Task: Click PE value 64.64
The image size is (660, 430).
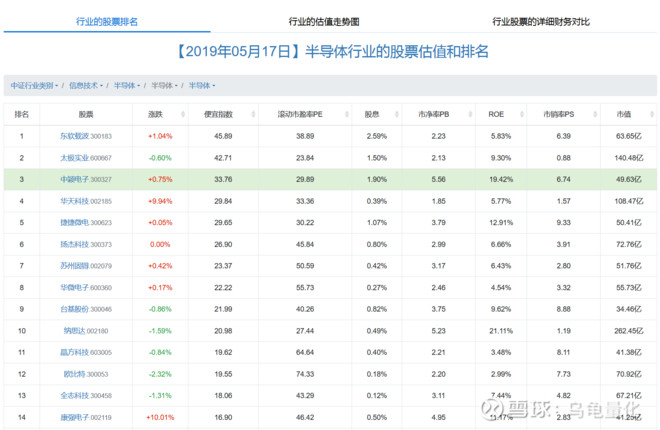Action: [305, 353]
